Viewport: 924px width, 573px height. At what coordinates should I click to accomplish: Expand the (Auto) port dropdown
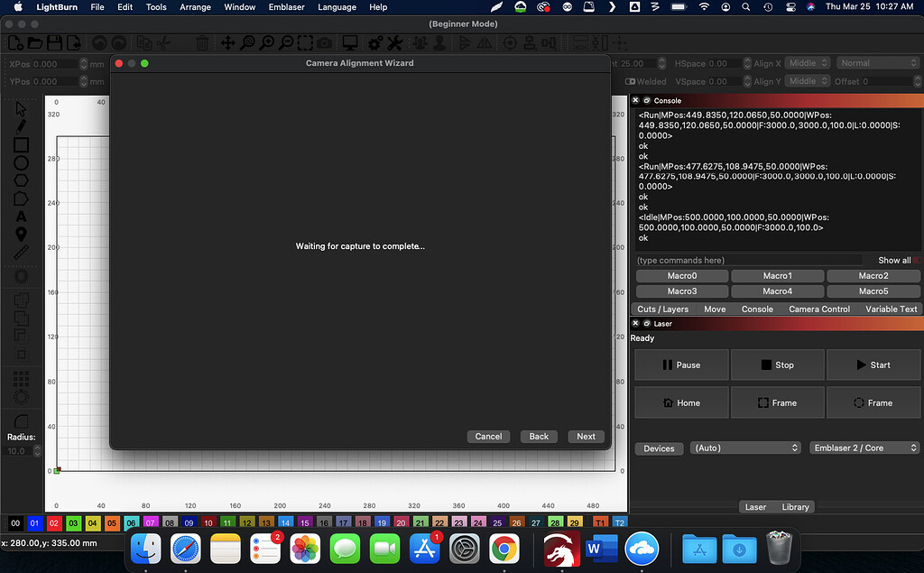pos(745,448)
